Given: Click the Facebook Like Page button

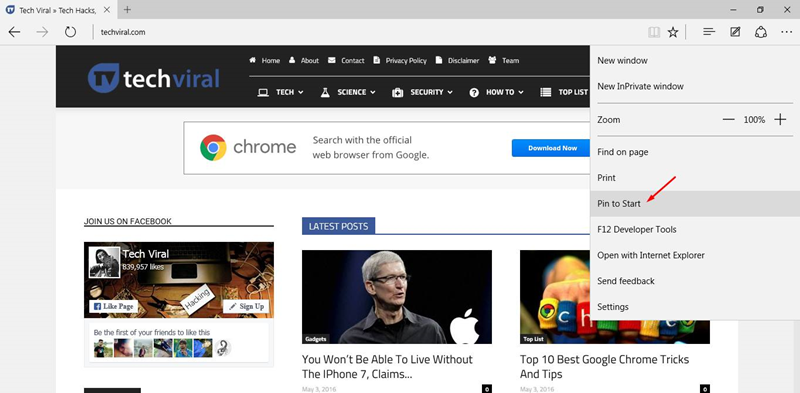Looking at the screenshot, I should coord(113,306).
